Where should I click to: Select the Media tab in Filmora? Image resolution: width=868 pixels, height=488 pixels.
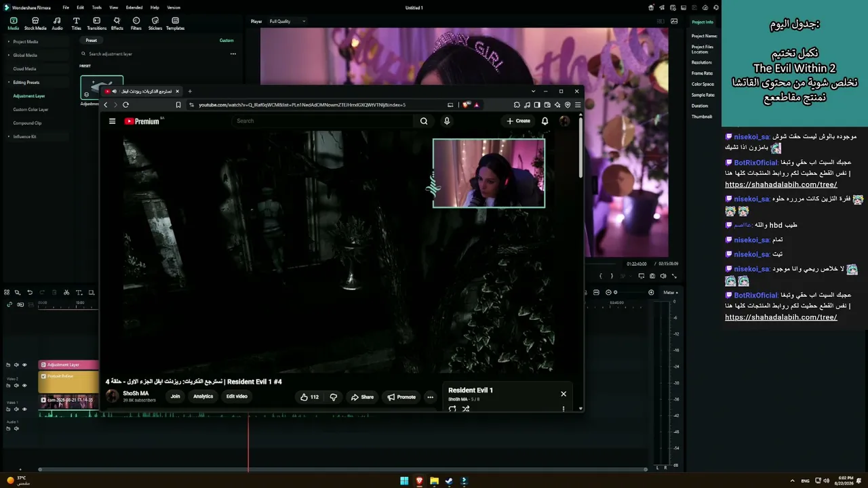(14, 24)
